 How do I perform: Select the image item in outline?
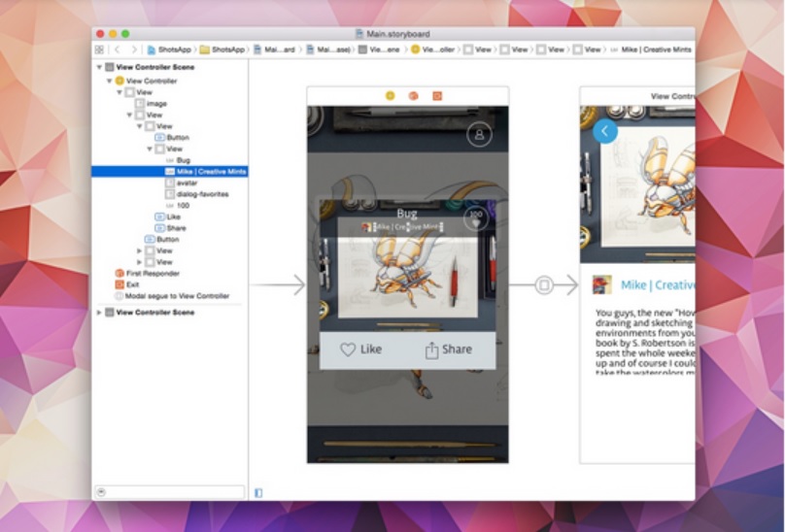pos(170,104)
